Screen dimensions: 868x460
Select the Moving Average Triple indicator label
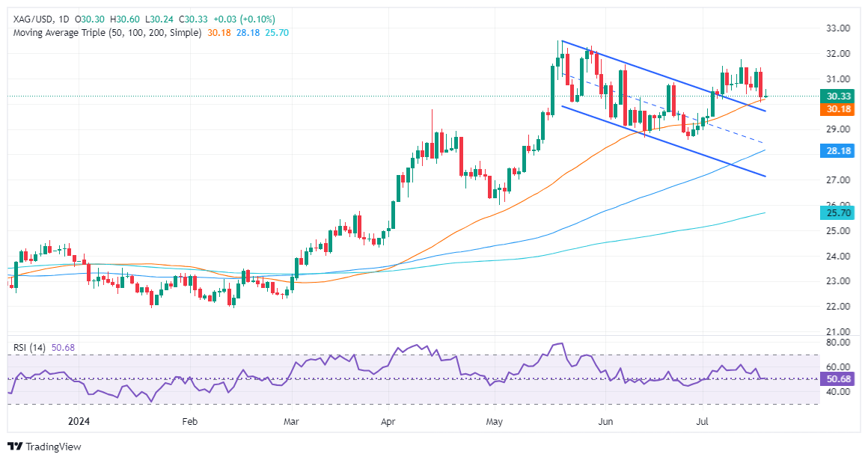coord(106,33)
